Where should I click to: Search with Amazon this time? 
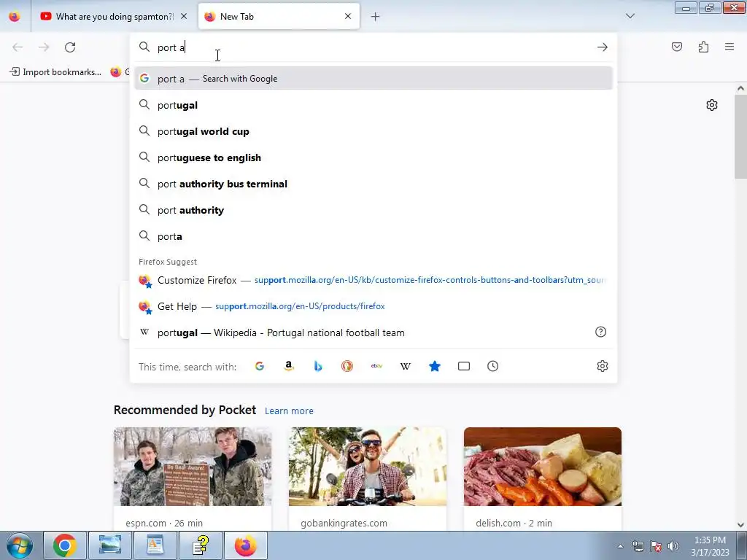coord(288,366)
